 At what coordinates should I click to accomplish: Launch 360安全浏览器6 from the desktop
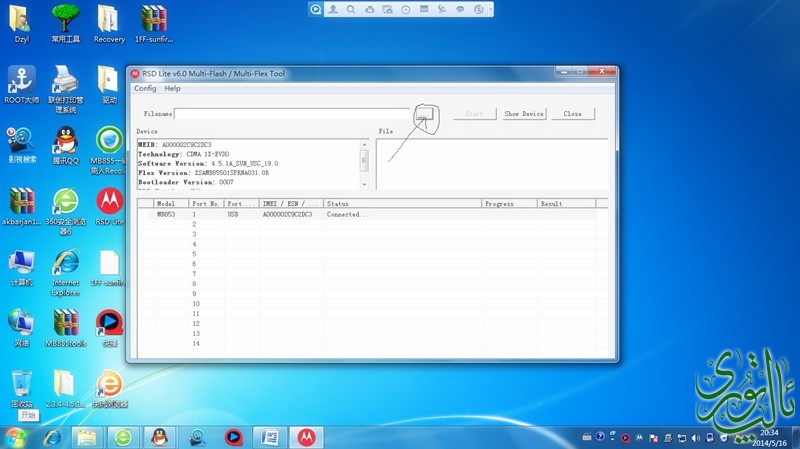pyautogui.click(x=65, y=211)
